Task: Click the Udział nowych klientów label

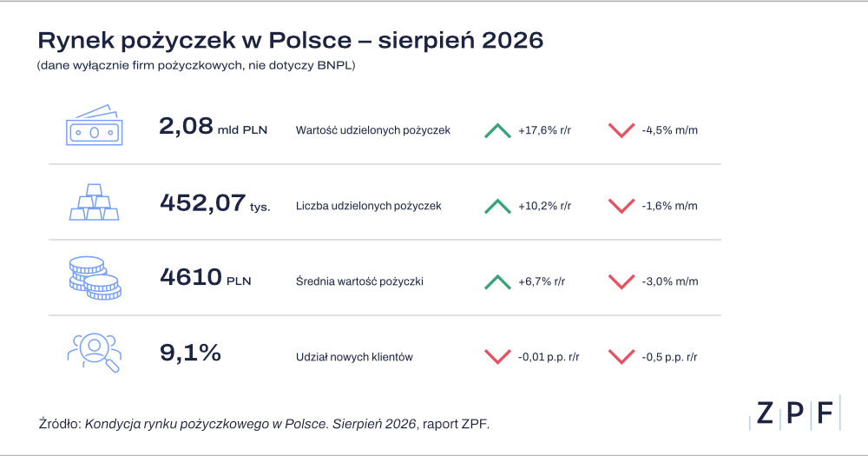Action: (354, 357)
